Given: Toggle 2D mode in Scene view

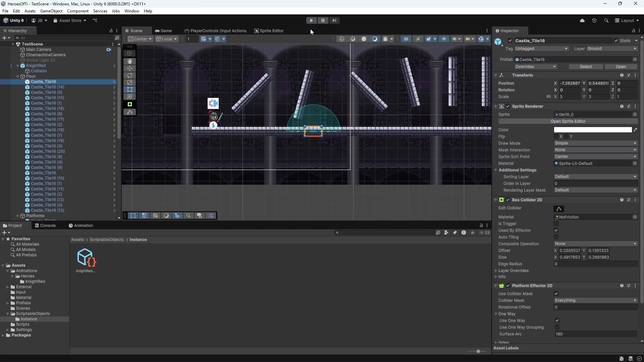Looking at the screenshot, I should pos(406,39).
